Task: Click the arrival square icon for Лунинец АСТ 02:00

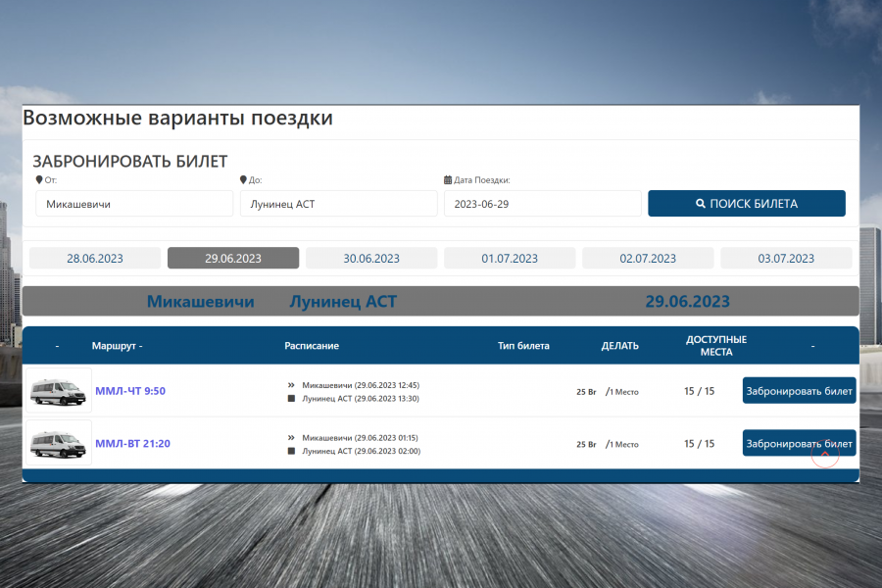Action: coord(291,451)
